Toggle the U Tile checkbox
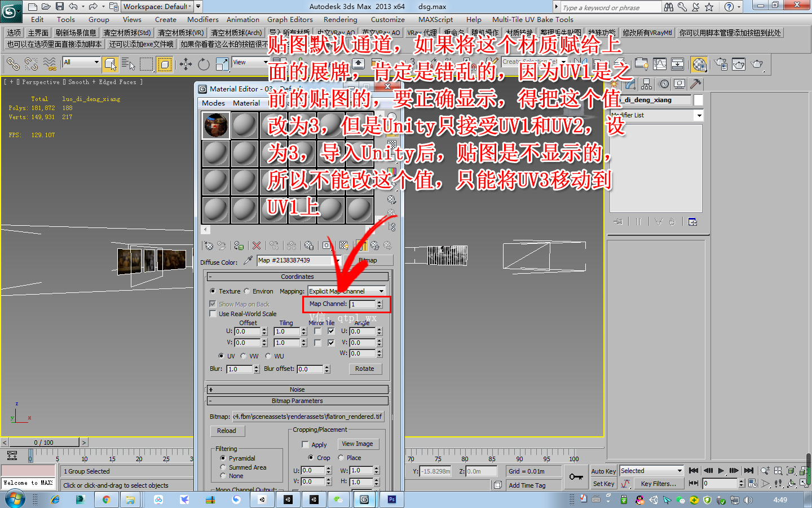 pyautogui.click(x=331, y=331)
